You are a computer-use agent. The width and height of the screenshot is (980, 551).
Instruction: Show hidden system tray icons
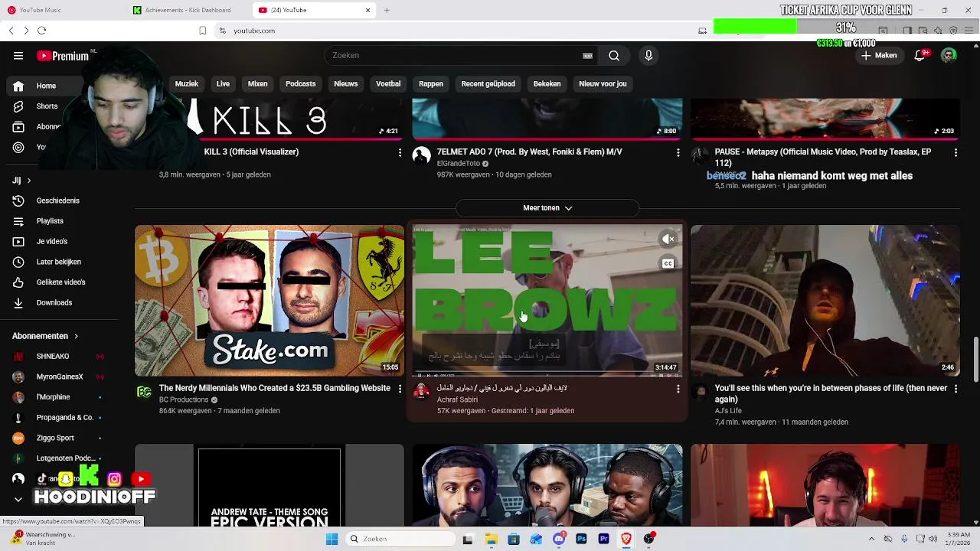[x=871, y=539]
